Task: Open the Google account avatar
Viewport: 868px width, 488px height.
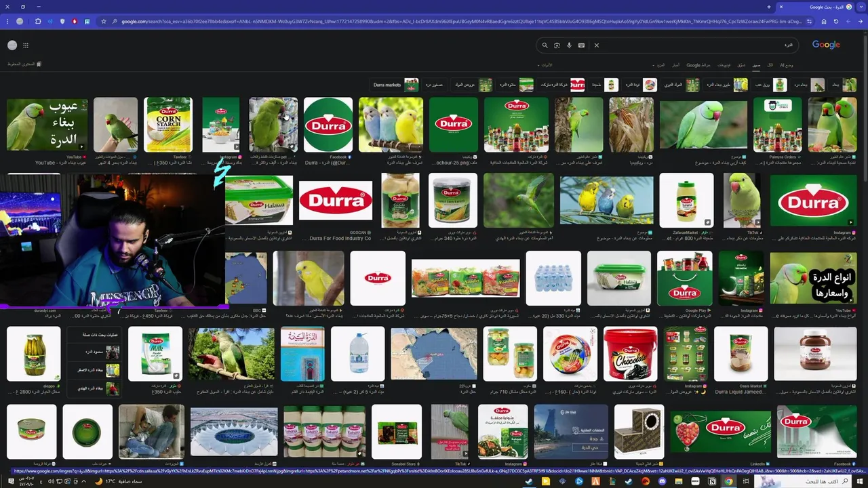Action: click(x=12, y=45)
